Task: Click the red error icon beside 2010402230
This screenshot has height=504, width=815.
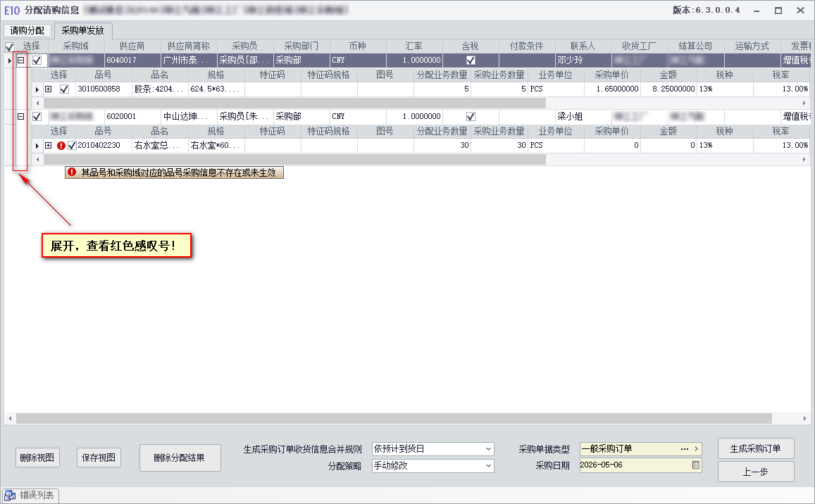Action: click(61, 146)
